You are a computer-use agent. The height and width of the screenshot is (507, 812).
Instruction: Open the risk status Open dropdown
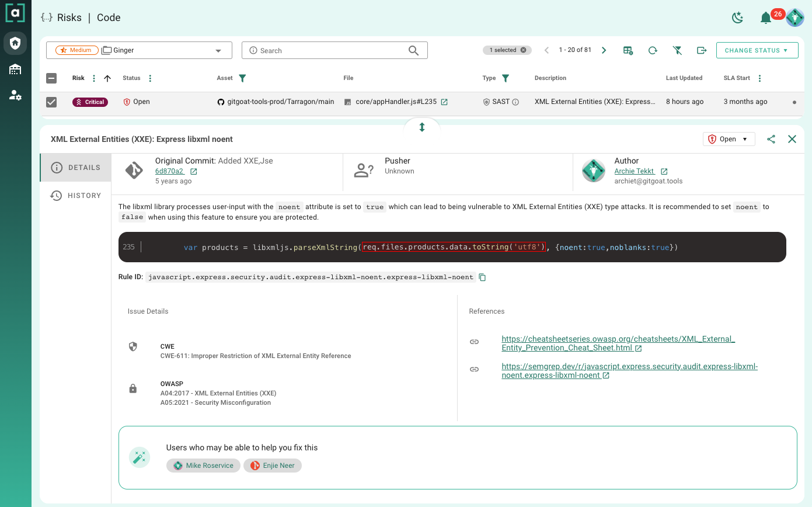coord(729,139)
